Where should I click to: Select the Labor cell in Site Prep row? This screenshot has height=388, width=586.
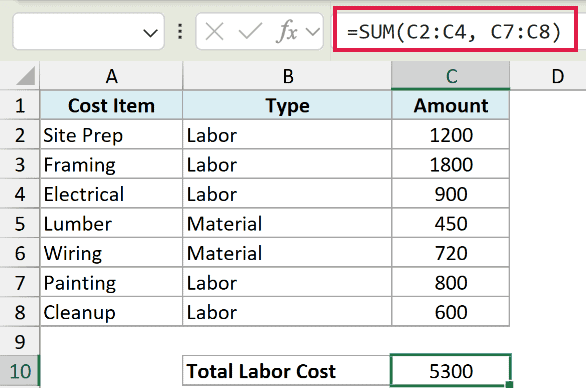[287, 135]
